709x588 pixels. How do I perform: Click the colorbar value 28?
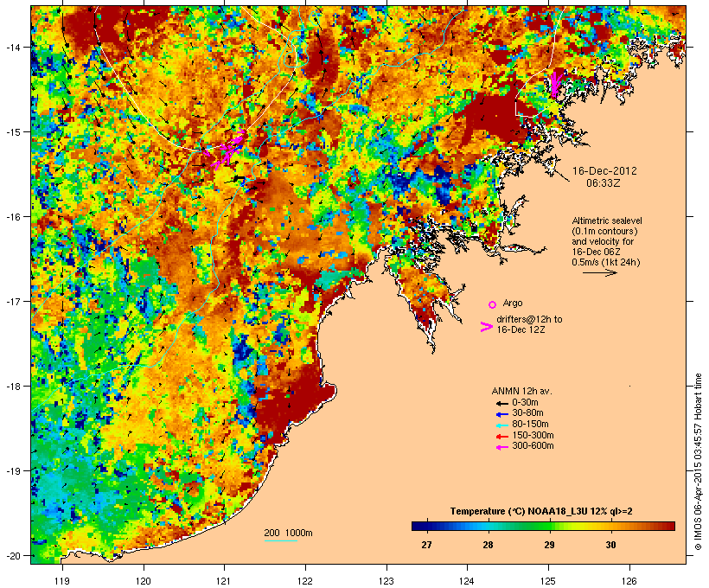(488, 545)
